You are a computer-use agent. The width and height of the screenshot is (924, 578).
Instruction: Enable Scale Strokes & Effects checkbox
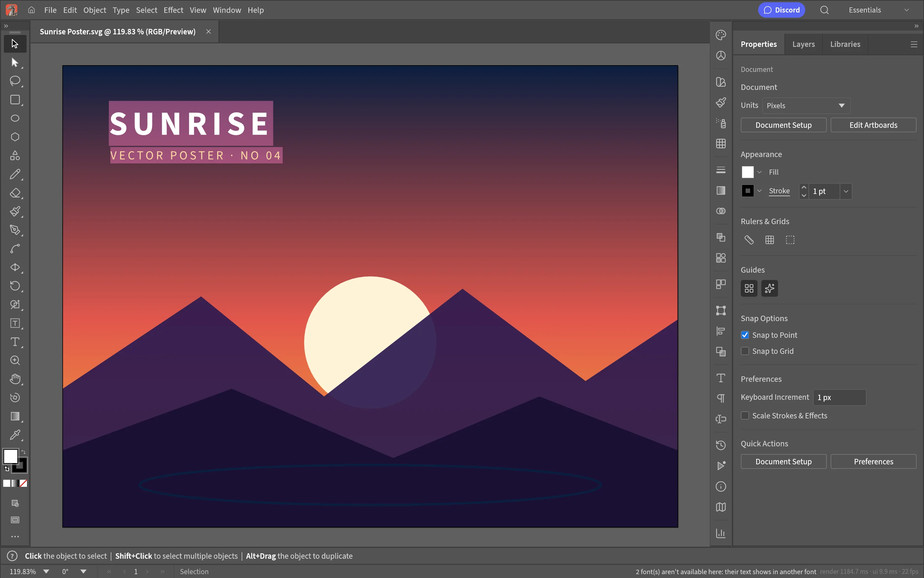[745, 416]
